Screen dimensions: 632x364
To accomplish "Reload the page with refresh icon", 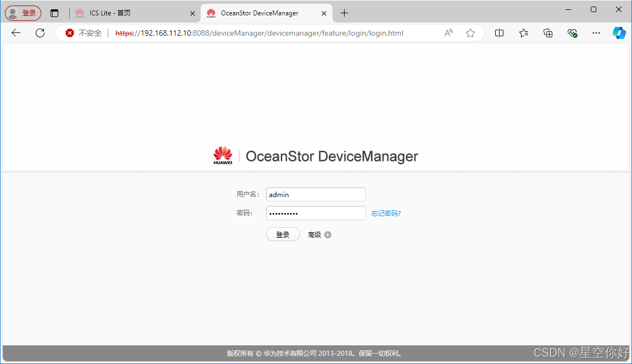I will point(40,33).
